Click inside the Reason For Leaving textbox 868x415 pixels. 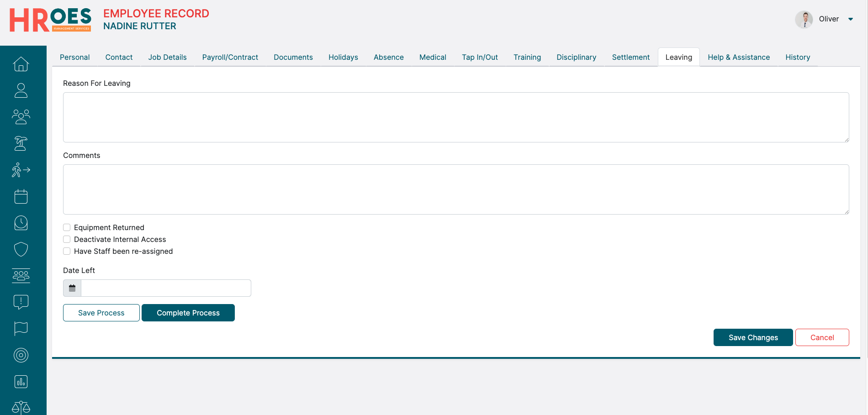tap(455, 117)
